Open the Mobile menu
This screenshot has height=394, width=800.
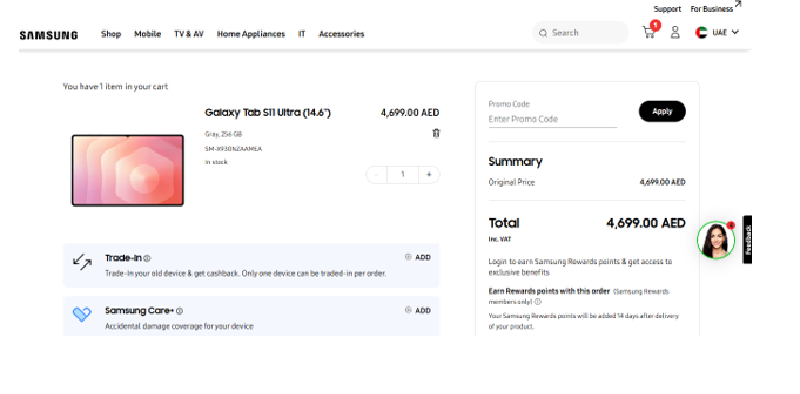click(147, 34)
